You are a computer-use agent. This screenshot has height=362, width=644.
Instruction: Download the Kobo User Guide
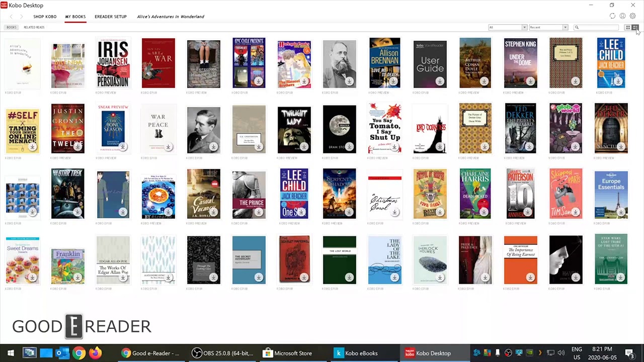click(440, 81)
